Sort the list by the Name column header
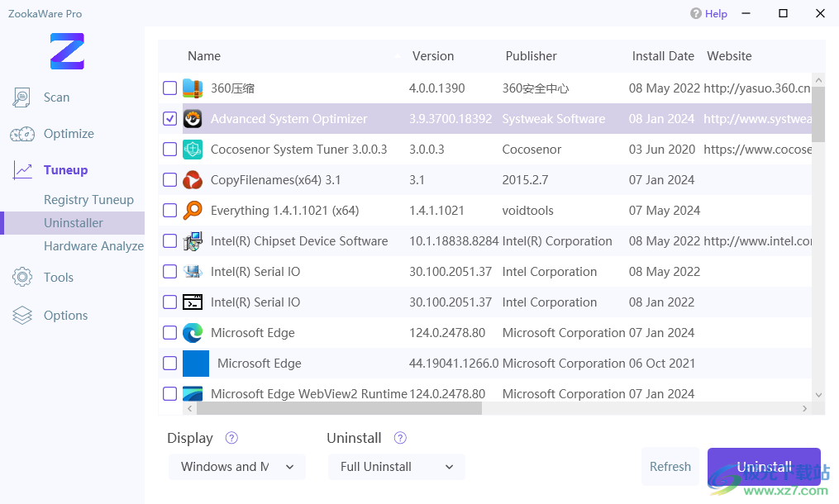This screenshot has width=839, height=504. (204, 56)
